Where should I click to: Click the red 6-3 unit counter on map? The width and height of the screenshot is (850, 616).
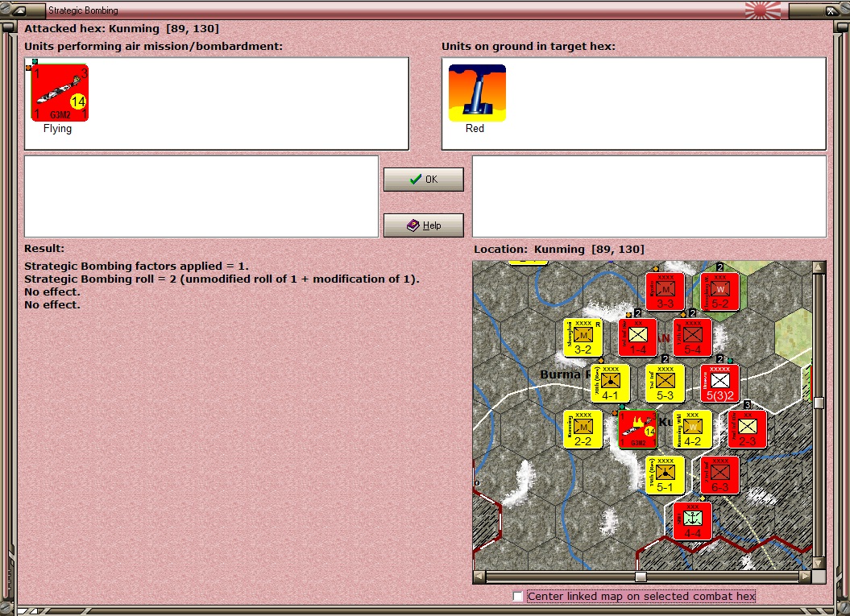pos(720,476)
